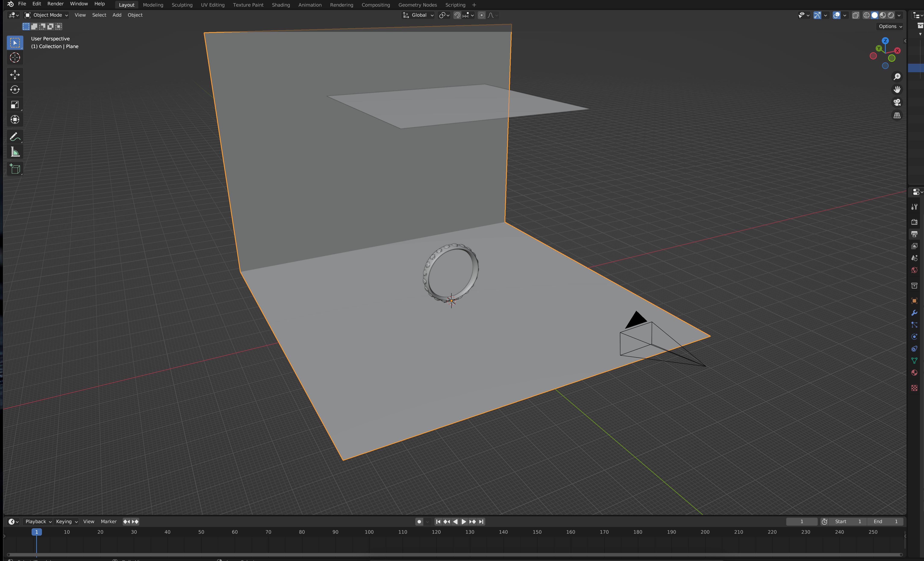Toggle viewport gizmos display
The height and width of the screenshot is (561, 924).
click(x=817, y=15)
